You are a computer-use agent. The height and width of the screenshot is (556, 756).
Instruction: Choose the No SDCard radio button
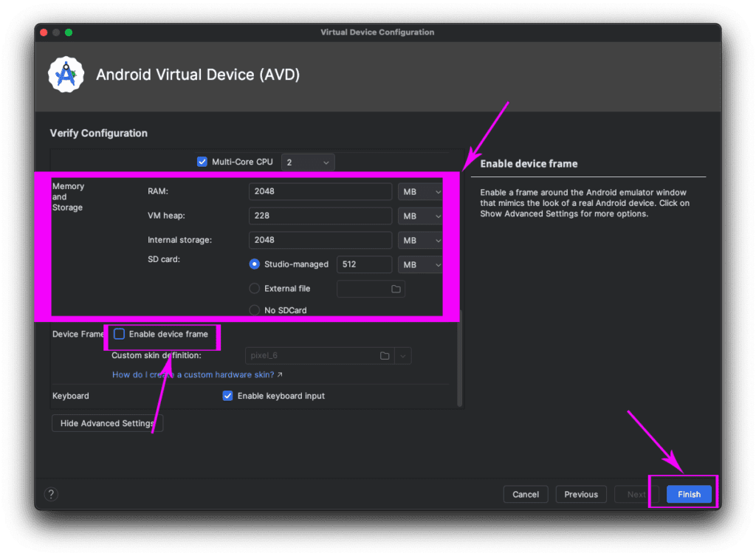(x=254, y=309)
